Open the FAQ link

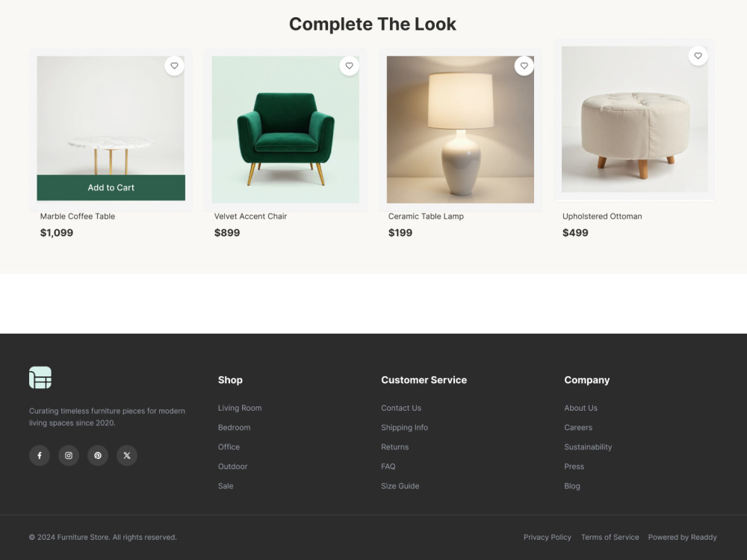click(388, 467)
